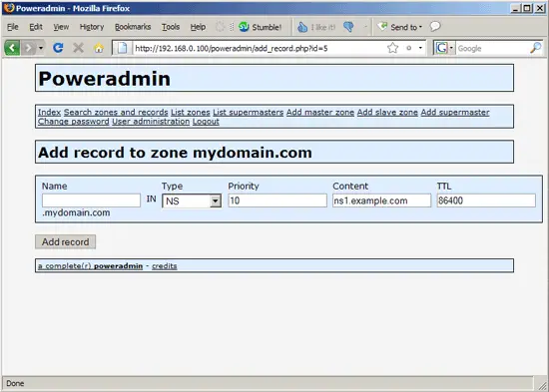Open the History menu

pos(92,27)
